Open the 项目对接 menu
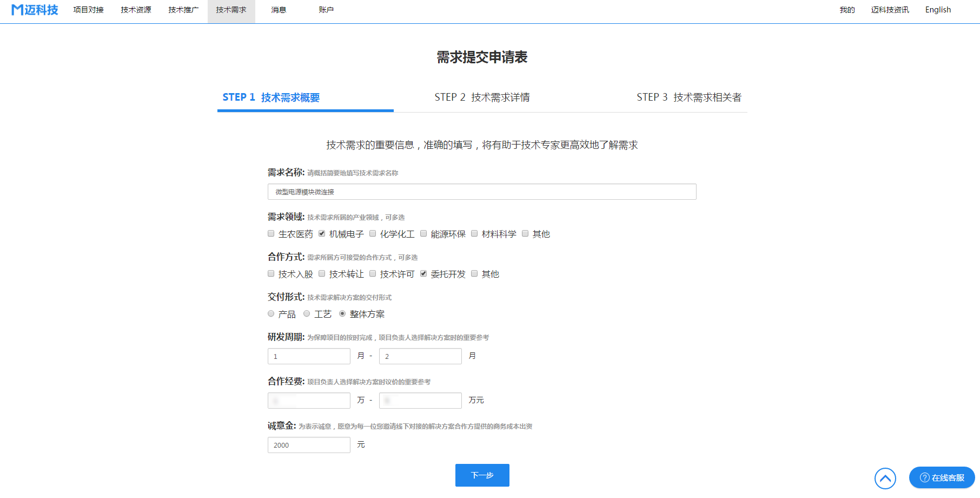The width and height of the screenshot is (980, 498). [89, 10]
